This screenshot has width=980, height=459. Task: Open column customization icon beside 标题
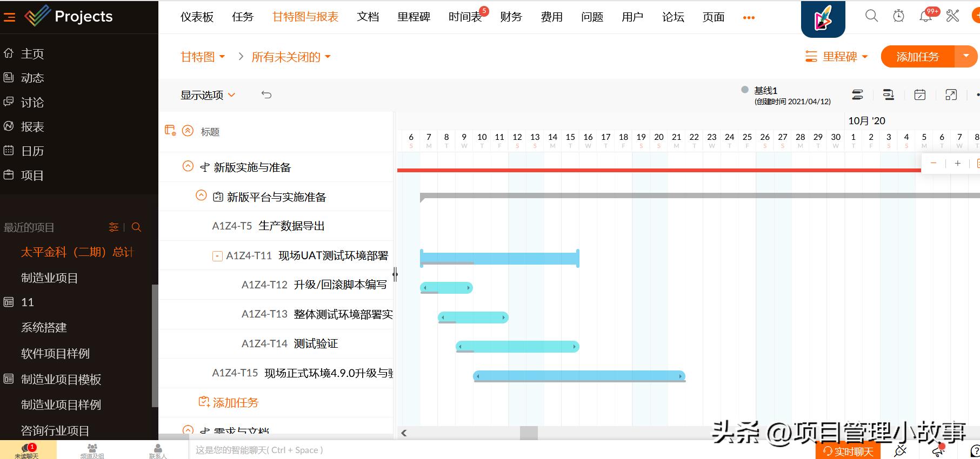[x=170, y=131]
